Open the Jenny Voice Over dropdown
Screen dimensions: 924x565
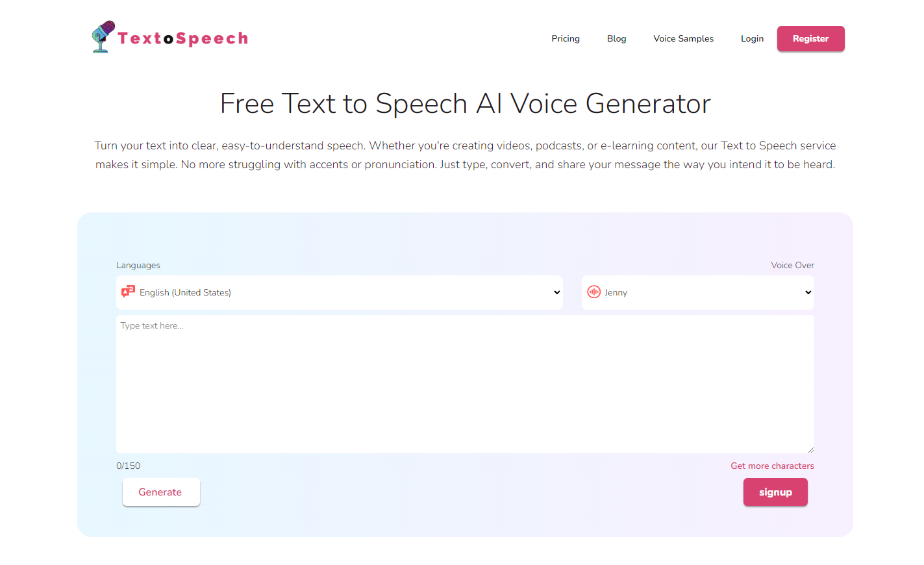point(698,292)
